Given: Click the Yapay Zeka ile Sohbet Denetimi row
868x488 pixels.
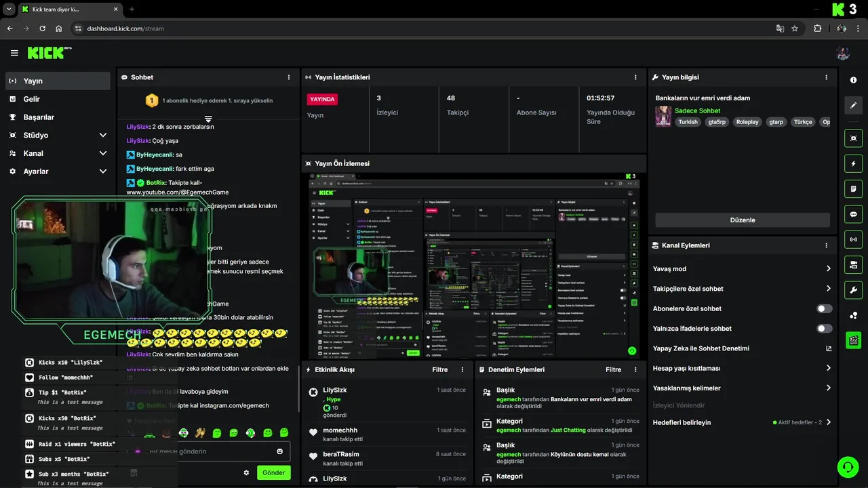Looking at the screenshot, I should click(743, 348).
